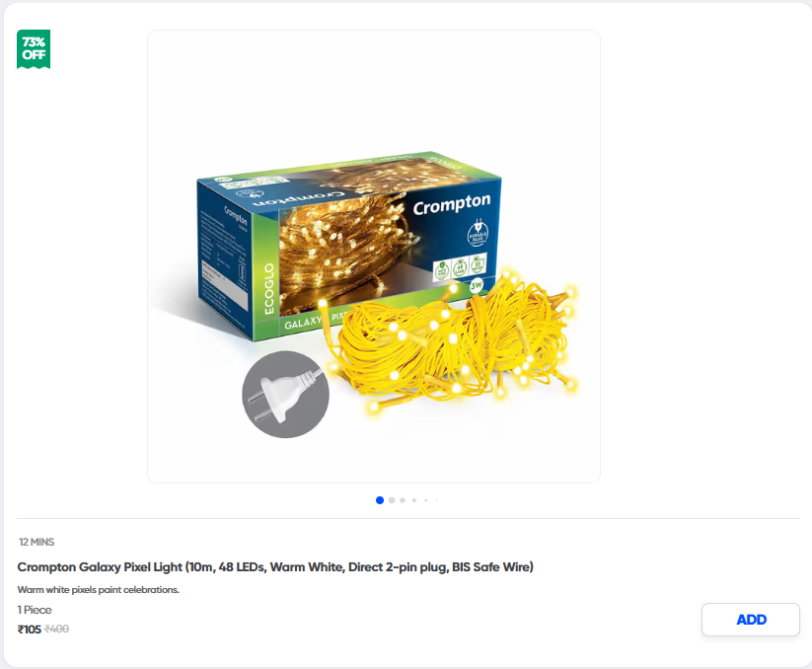The width and height of the screenshot is (812, 669).
Task: Click the ₹105 selling price
Action: [x=29, y=630]
